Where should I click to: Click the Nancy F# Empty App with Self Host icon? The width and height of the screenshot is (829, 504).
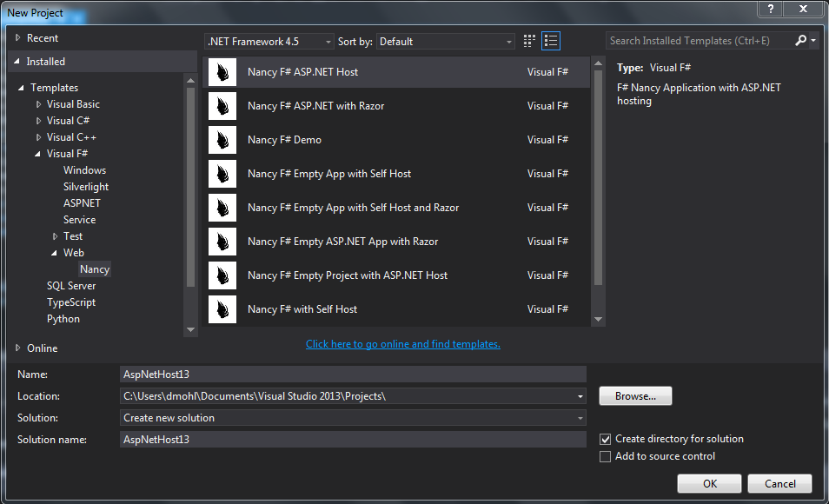pyautogui.click(x=222, y=174)
